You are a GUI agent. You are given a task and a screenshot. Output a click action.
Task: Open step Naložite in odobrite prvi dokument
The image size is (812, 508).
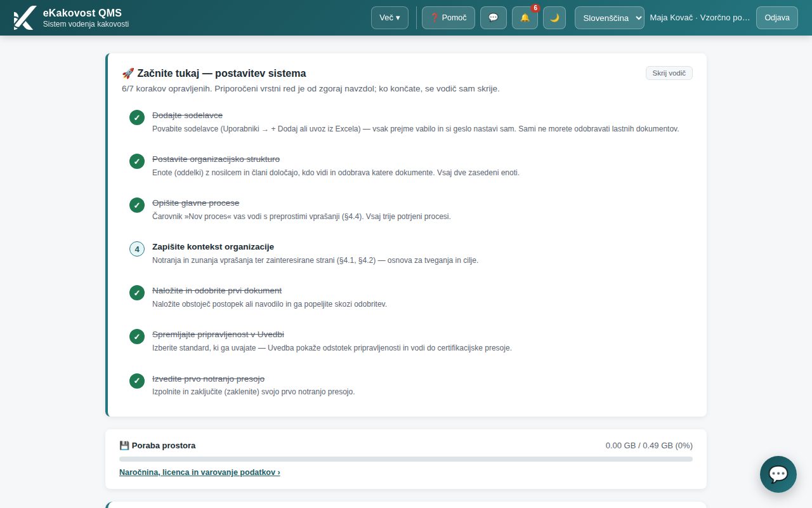point(217,290)
